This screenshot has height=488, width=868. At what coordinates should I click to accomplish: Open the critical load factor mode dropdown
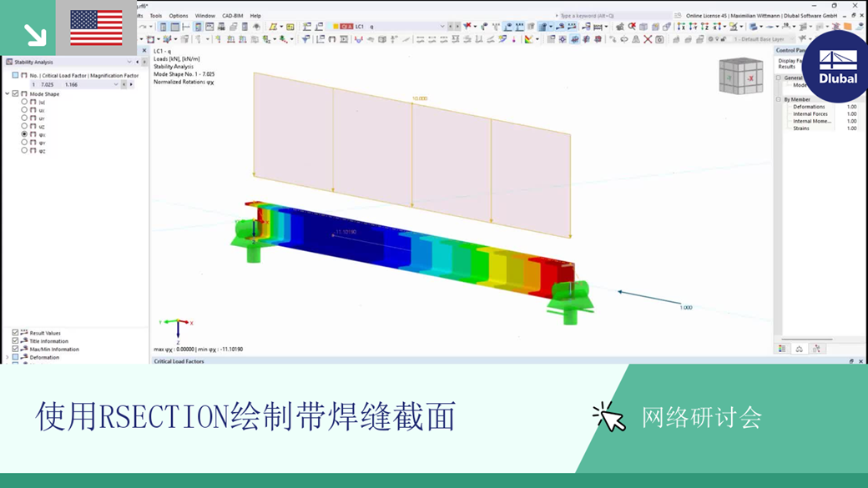(x=116, y=84)
